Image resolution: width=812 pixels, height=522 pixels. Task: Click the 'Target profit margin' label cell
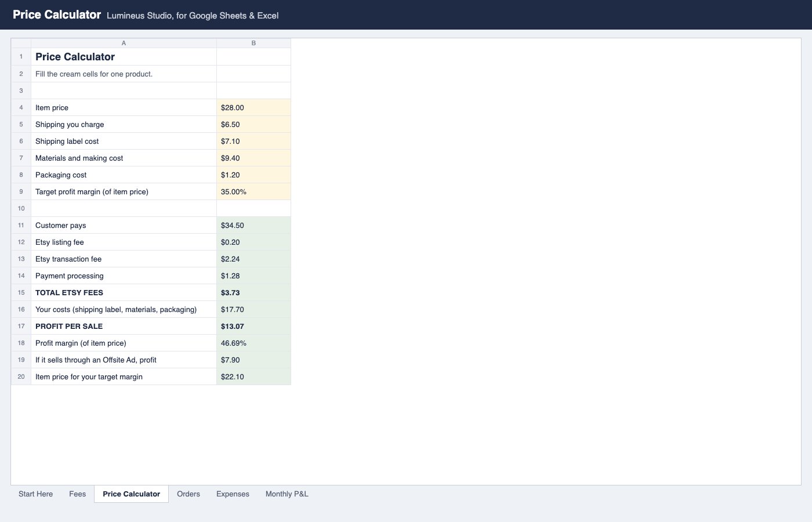pyautogui.click(x=124, y=191)
